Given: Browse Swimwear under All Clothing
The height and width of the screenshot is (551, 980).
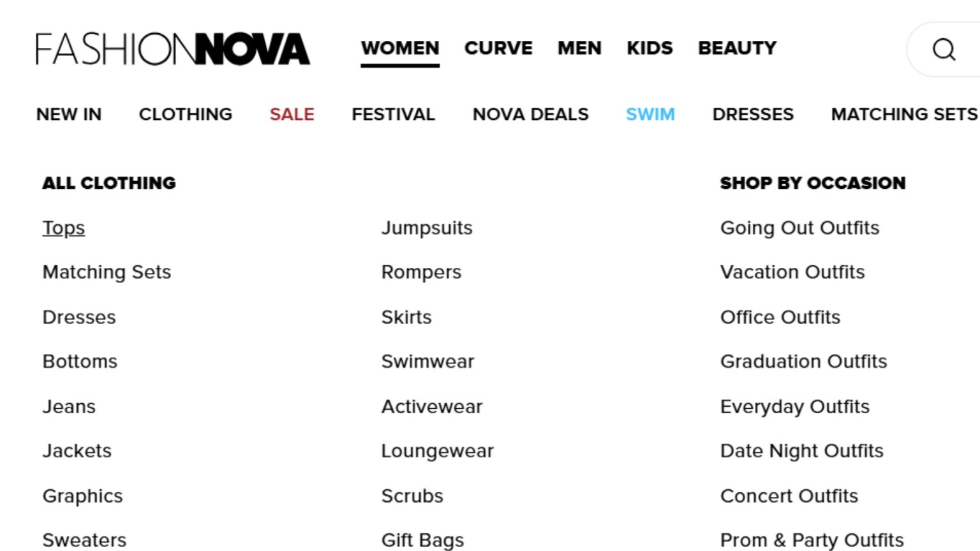Looking at the screenshot, I should point(427,362).
